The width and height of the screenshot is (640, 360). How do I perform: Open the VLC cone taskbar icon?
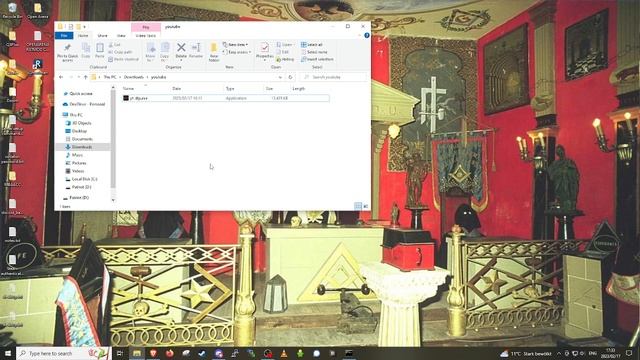(x=284, y=353)
